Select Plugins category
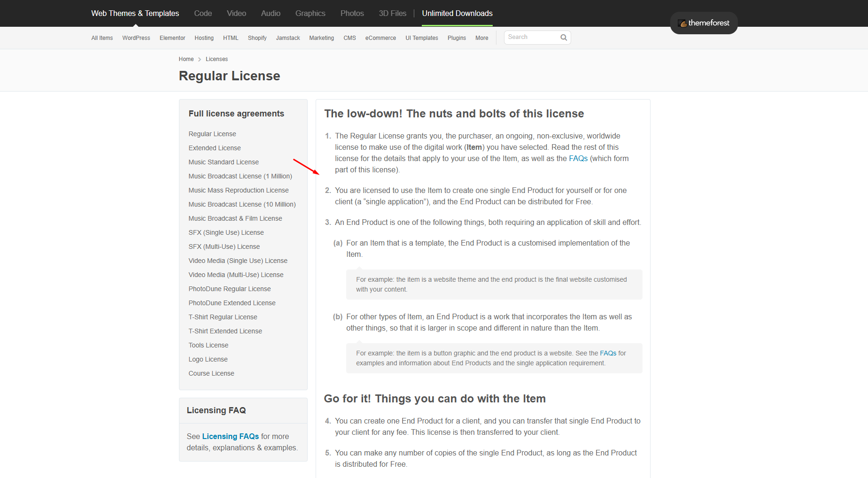 [457, 38]
